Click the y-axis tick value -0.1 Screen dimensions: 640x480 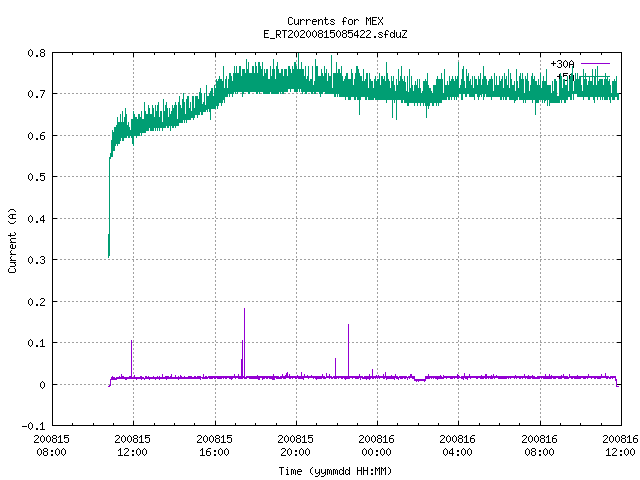pyautogui.click(x=33, y=426)
